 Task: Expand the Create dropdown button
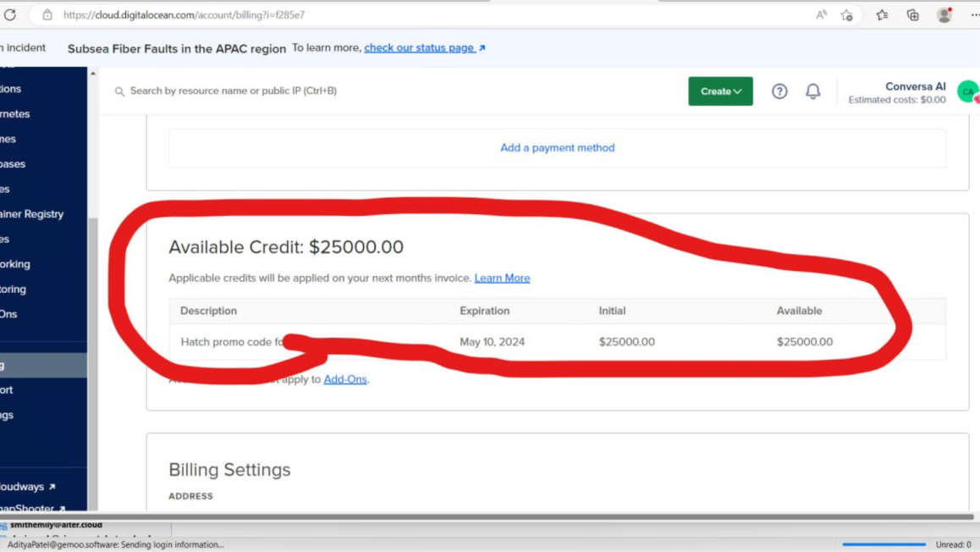[x=720, y=91]
